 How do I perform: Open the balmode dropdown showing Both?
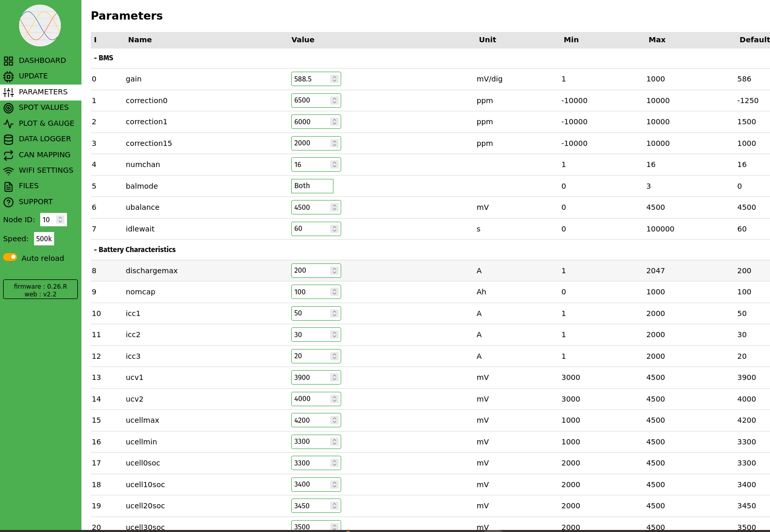click(312, 186)
